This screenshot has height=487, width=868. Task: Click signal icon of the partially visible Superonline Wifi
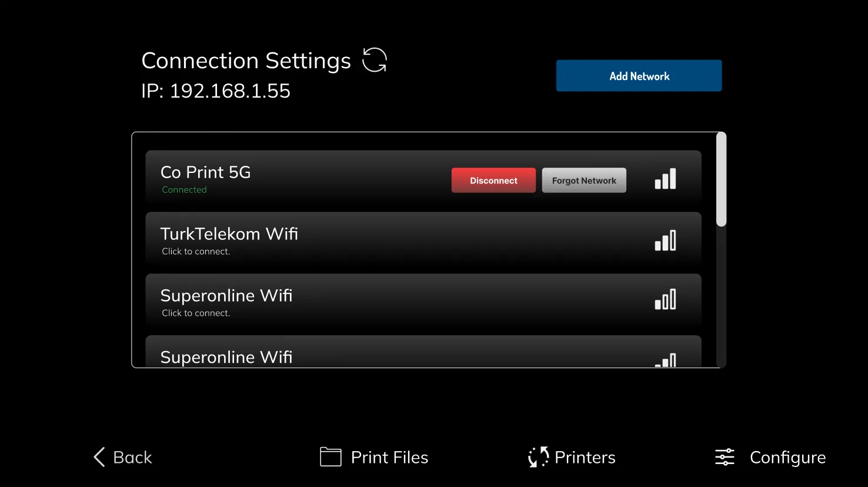point(665,360)
